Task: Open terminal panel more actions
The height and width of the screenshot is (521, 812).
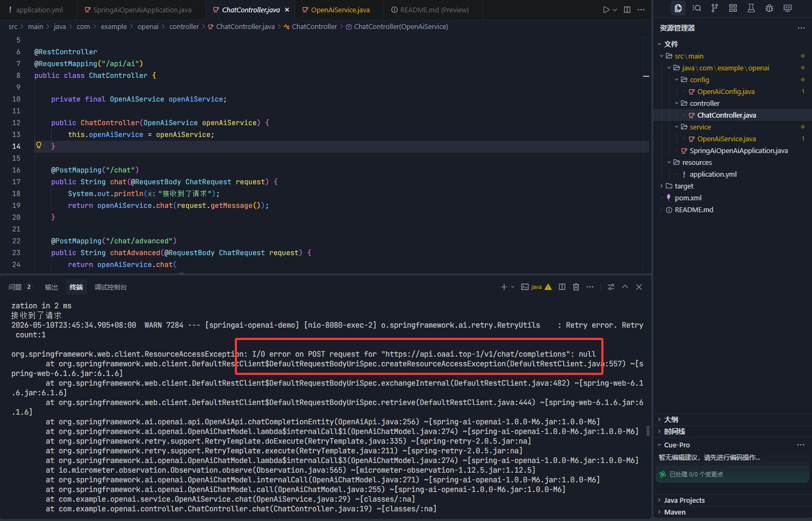Action: coord(590,287)
